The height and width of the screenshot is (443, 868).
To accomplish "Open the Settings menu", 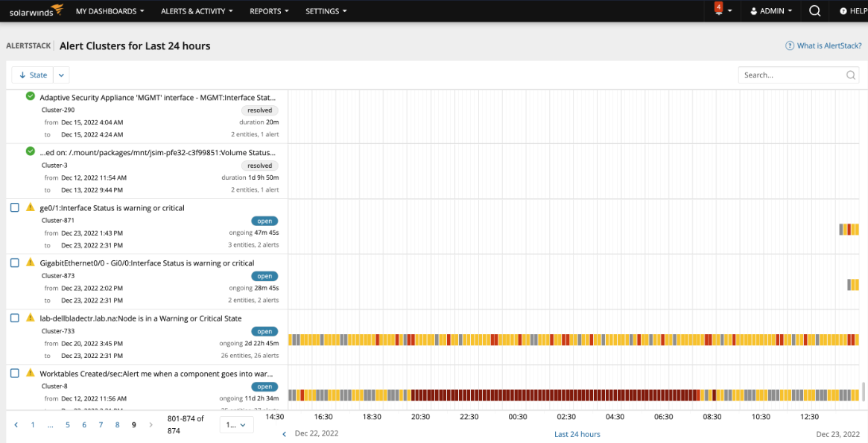I will [x=326, y=11].
